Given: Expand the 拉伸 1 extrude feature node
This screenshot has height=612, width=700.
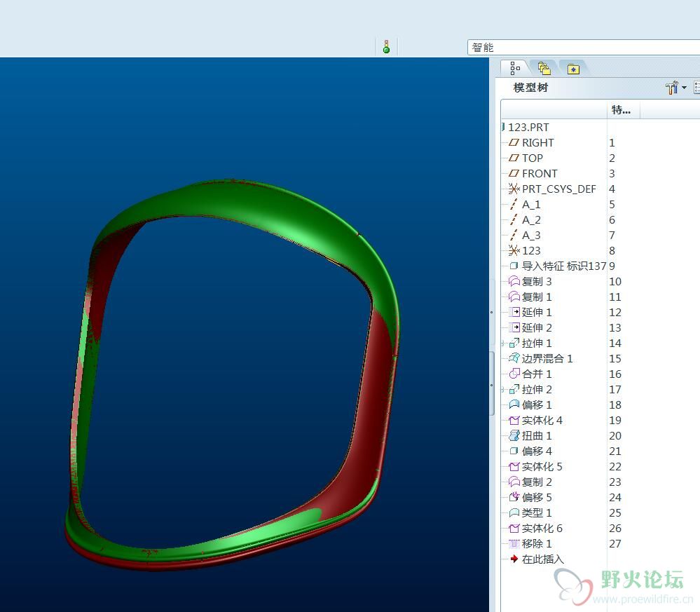Looking at the screenshot, I should [x=502, y=344].
